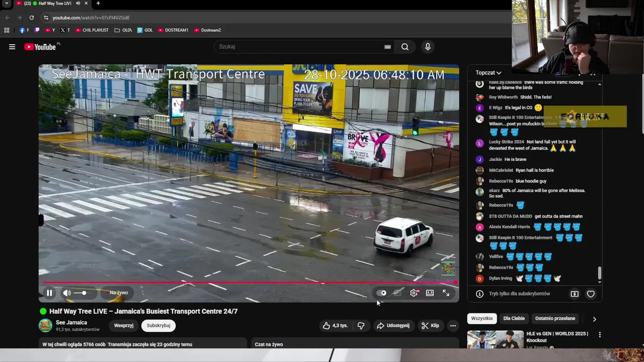The width and height of the screenshot is (644, 362).
Task: Open the YouTube Y bookmark
Action: point(50,30)
